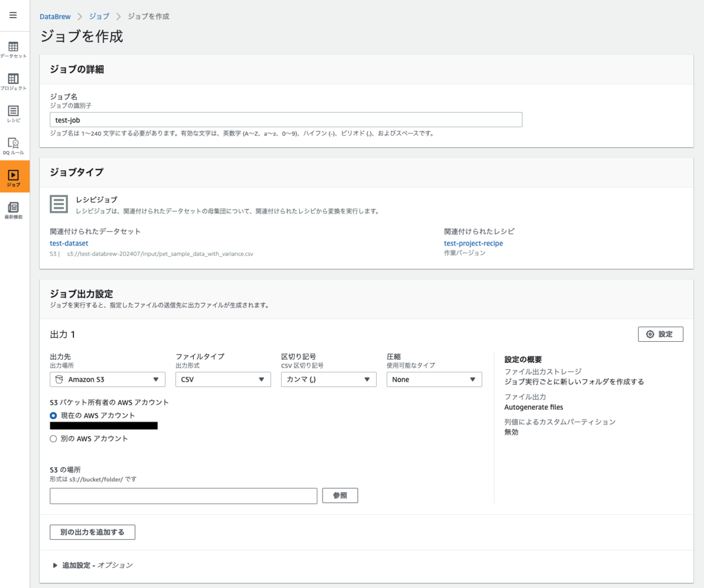Click the Amazon S3 bucket icon
This screenshot has height=588, width=704.
(59, 379)
